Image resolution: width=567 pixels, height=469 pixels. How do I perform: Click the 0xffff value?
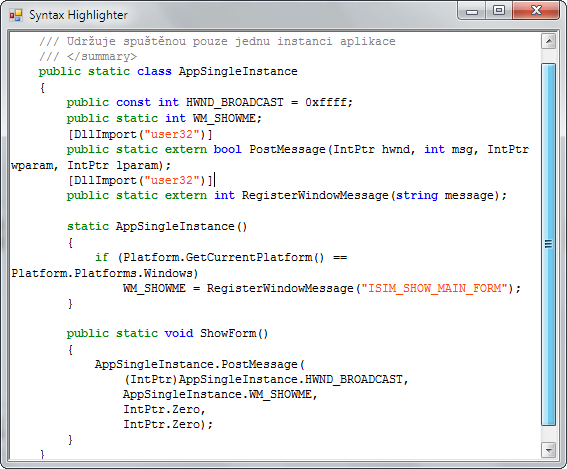[x=325, y=102]
